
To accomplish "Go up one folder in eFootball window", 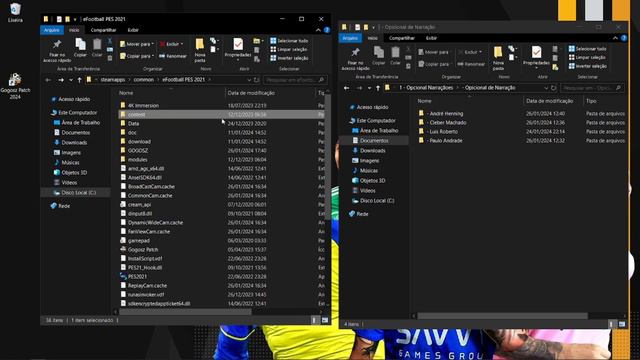I will (80, 80).
